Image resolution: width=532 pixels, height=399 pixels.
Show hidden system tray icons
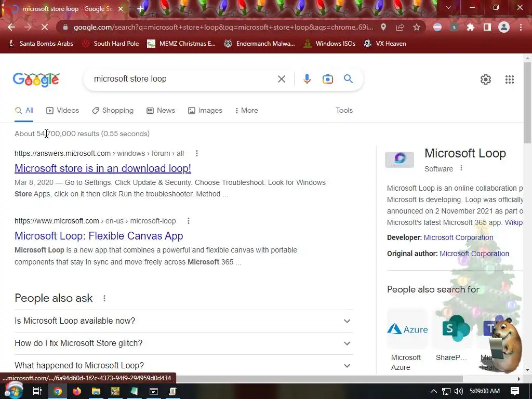point(434,391)
